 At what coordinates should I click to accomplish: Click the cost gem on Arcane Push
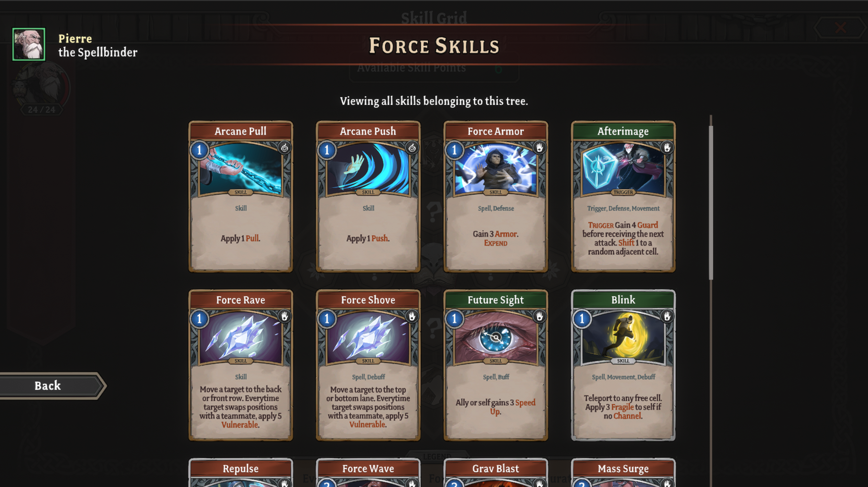327,150
